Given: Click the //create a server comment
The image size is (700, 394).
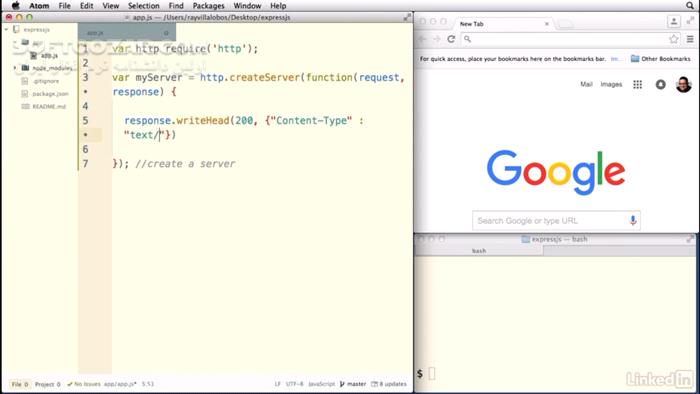Looking at the screenshot, I should click(x=185, y=164).
